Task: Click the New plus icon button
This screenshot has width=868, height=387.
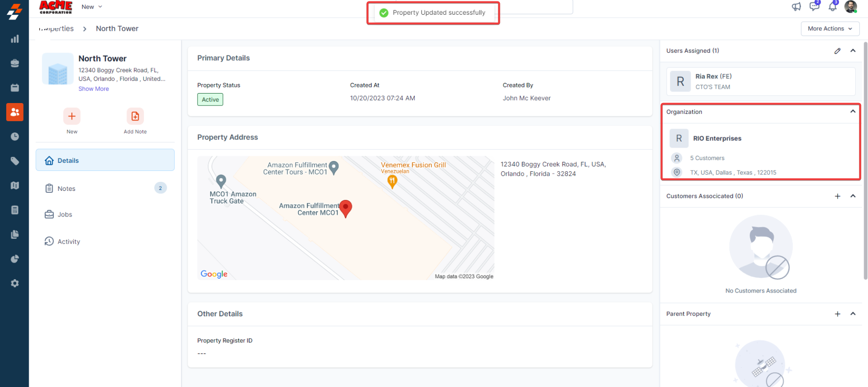Action: tap(72, 116)
